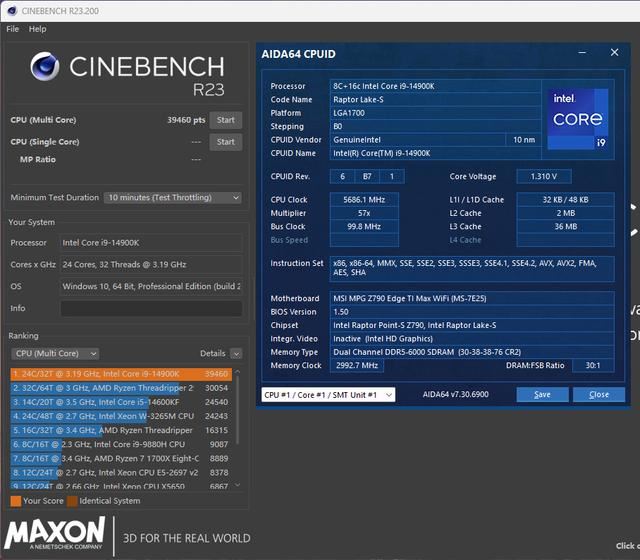Minimize the AIDA64 CPUID window
This screenshot has height=560, width=640.
[x=582, y=53]
